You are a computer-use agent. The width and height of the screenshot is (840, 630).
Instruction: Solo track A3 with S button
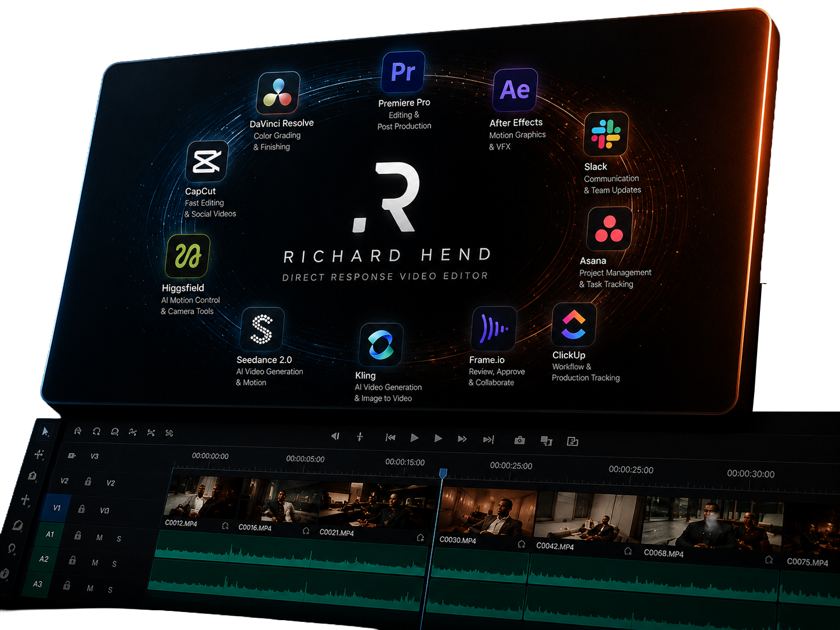tap(110, 589)
